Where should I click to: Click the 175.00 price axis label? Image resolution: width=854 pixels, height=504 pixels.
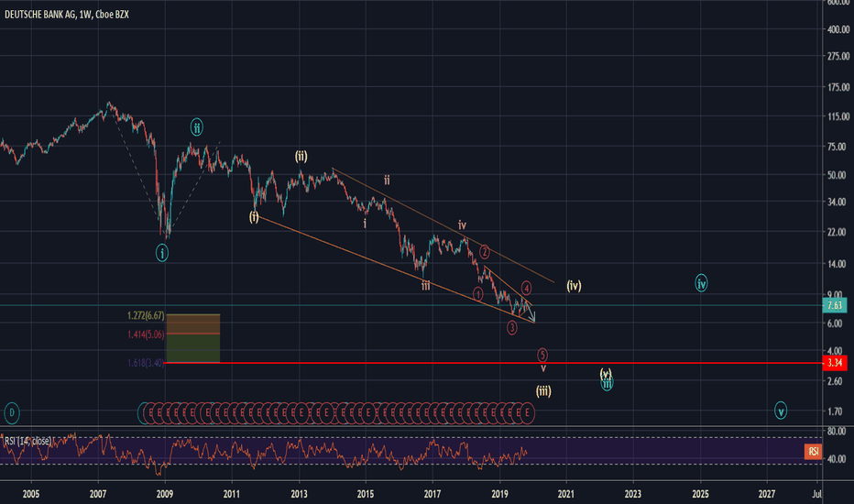click(838, 87)
